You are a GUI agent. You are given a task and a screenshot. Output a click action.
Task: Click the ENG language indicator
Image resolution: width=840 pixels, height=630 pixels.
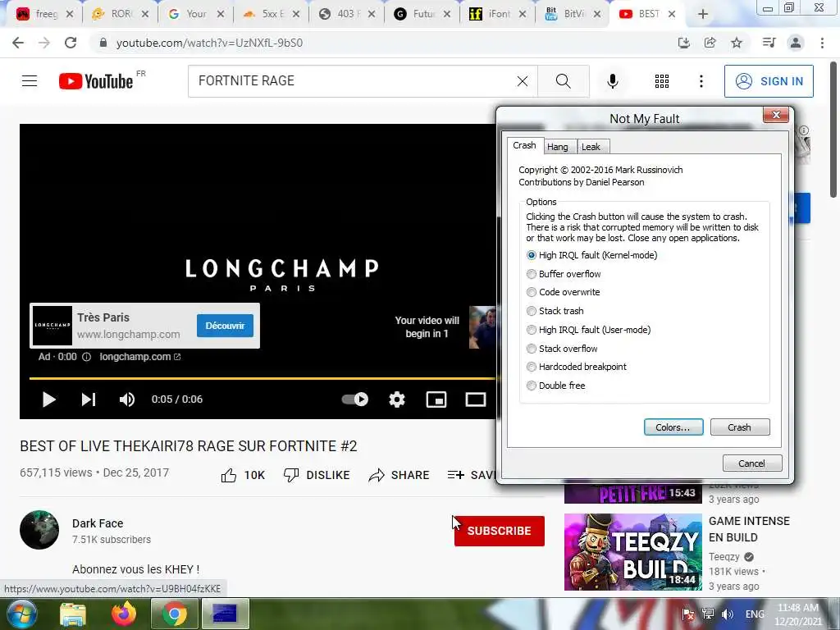[755, 614]
